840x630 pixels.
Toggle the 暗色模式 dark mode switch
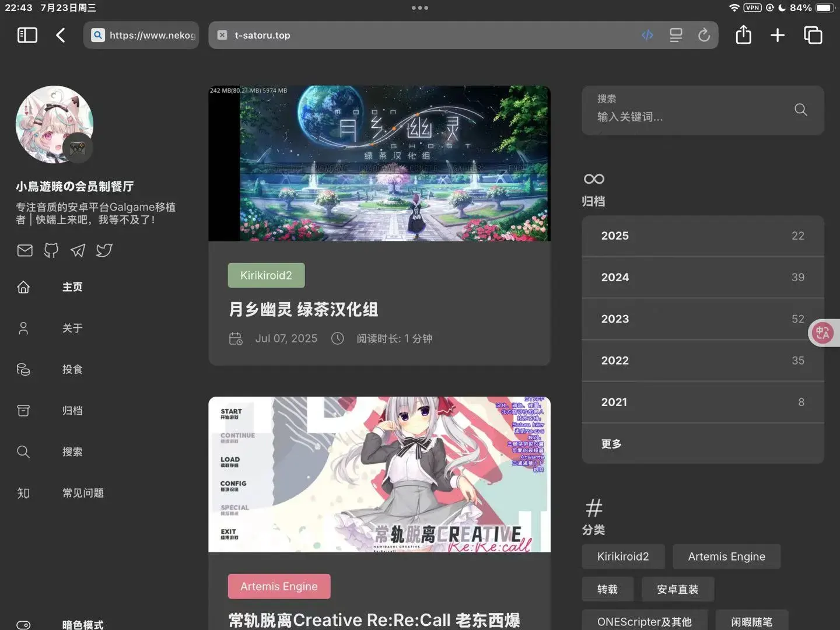23,625
